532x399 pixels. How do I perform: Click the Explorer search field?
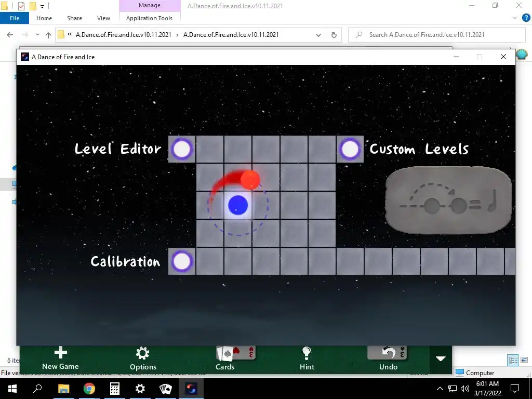(437, 35)
